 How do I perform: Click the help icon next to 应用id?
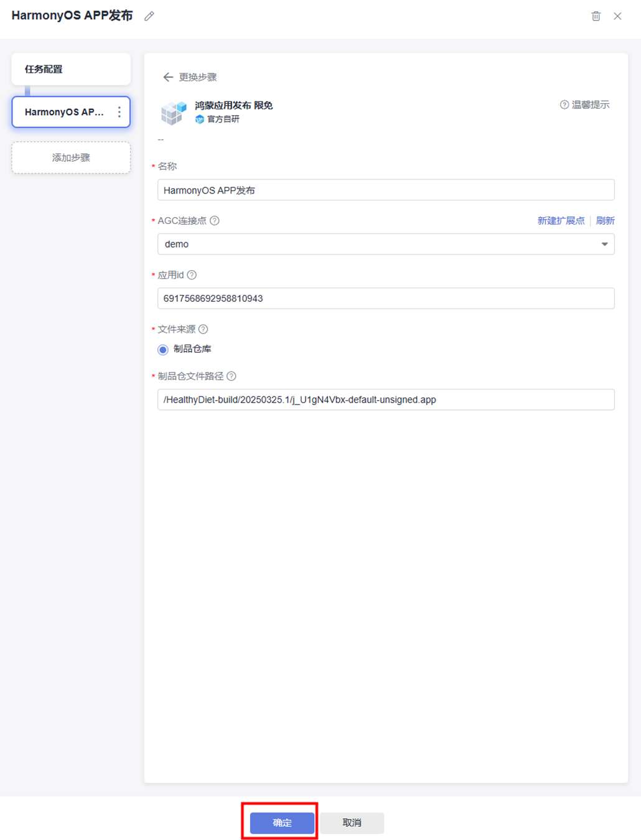pos(192,275)
